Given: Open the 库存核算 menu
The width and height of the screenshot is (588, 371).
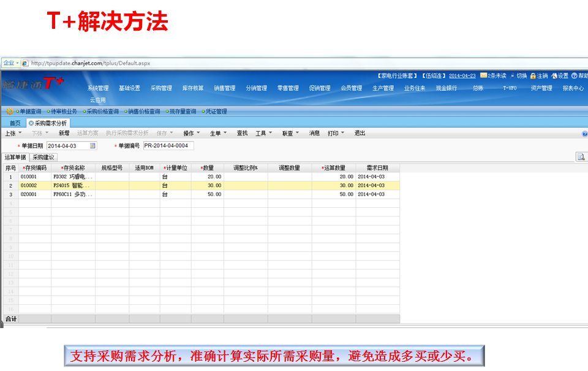Looking at the screenshot, I should click(193, 88).
